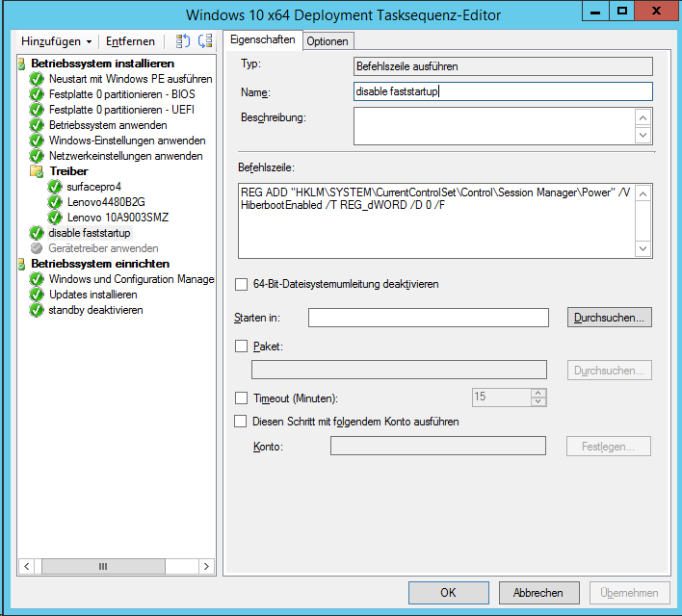Enable the Timeout (Minuten) checkbox

[x=242, y=398]
